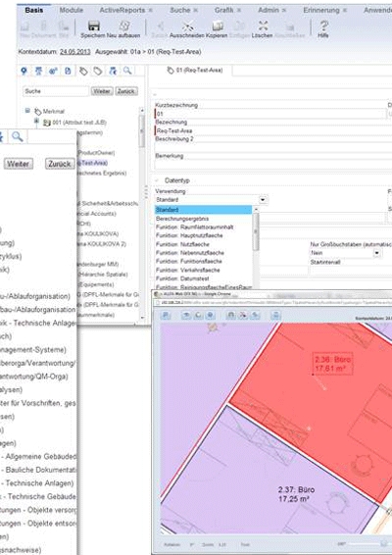Click the Neu aufbauen refresh icon
This screenshot has width=392, height=555.
click(x=124, y=26)
